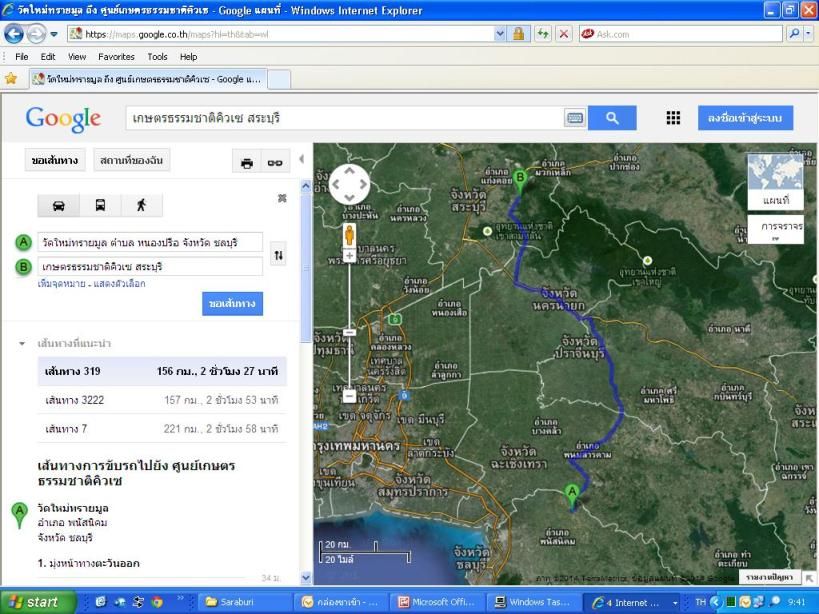The height and width of the screenshot is (614, 819).
Task: Click the Favorites star icon
Action: click(11, 79)
